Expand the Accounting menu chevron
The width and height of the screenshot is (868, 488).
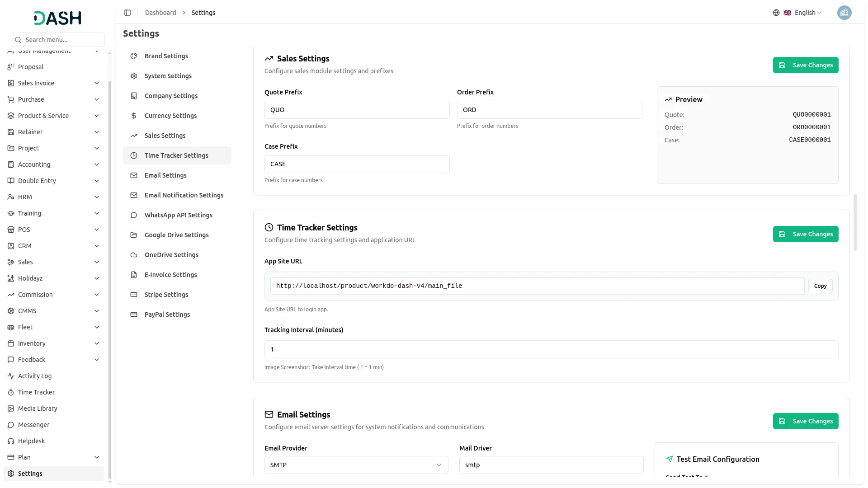click(97, 164)
